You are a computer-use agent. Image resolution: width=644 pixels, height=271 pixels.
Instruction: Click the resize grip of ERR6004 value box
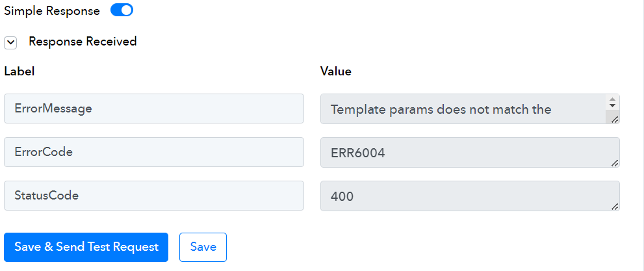(615, 163)
